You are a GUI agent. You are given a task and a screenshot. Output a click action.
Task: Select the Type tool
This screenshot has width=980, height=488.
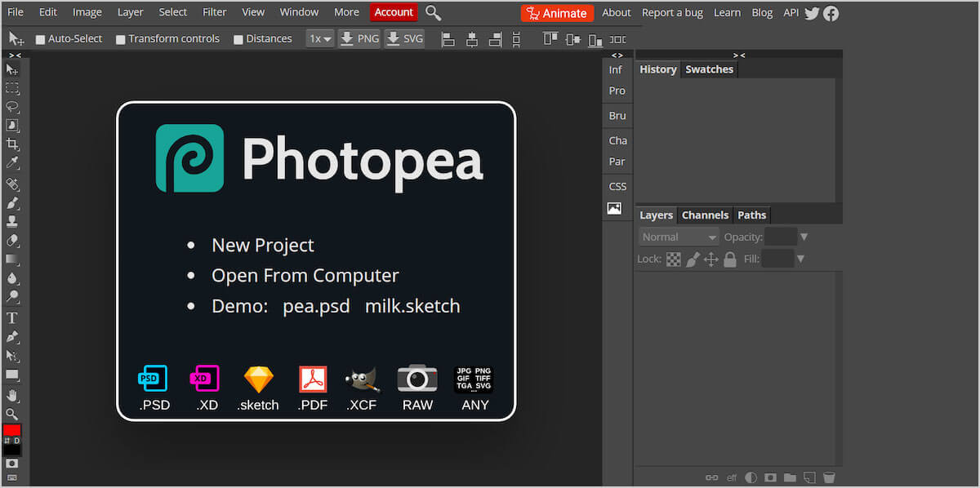(x=12, y=317)
